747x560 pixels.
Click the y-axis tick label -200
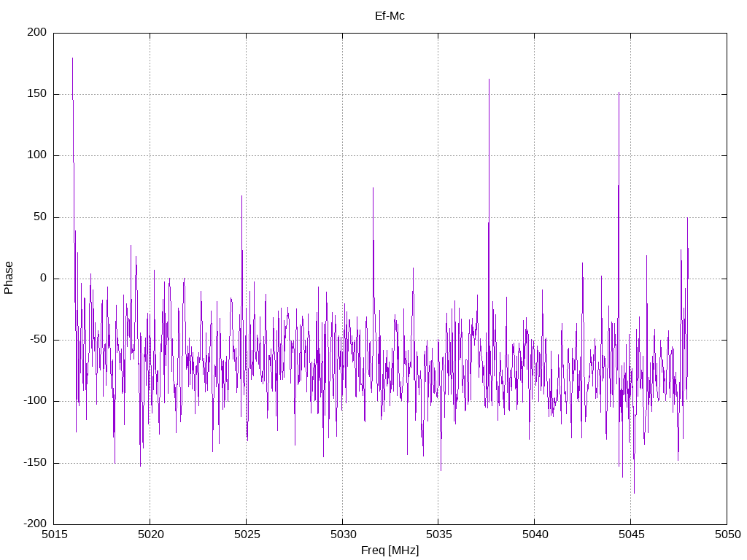pyautogui.click(x=35, y=524)
